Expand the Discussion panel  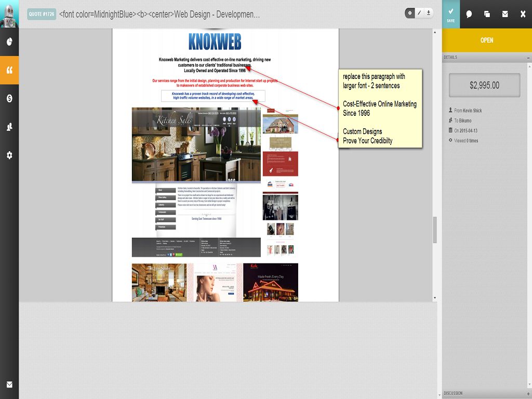(528, 393)
